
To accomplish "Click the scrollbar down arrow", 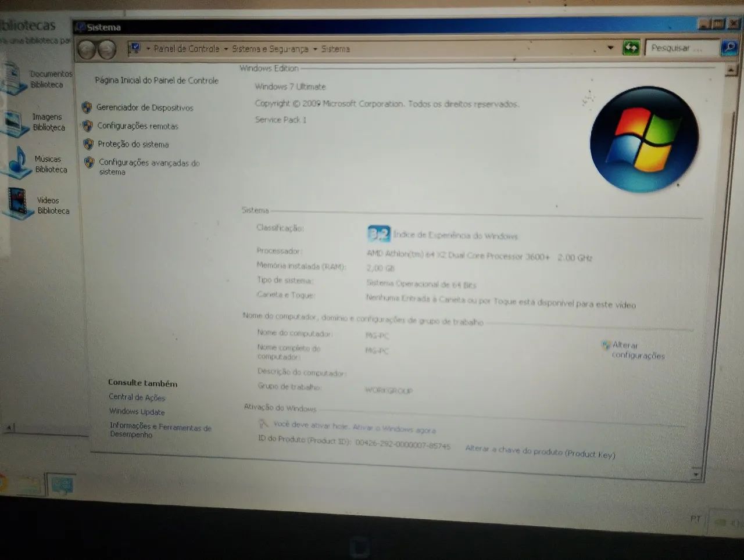I will pos(696,474).
